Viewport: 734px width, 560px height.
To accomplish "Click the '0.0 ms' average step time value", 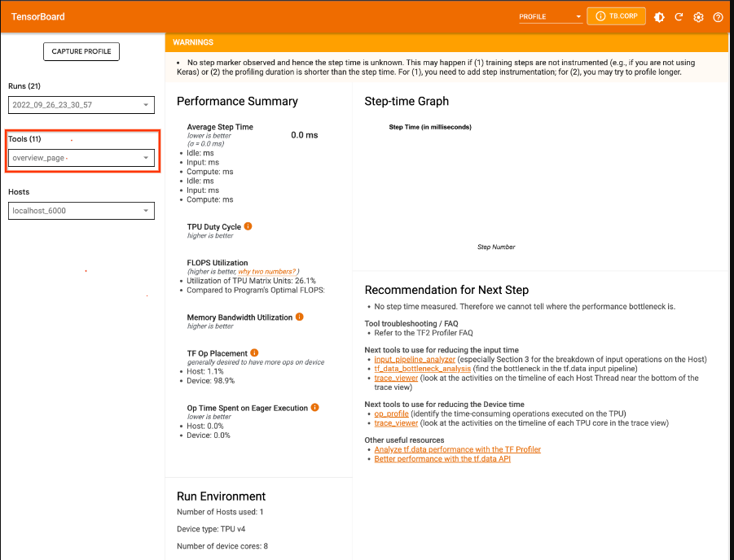I will 305,135.
